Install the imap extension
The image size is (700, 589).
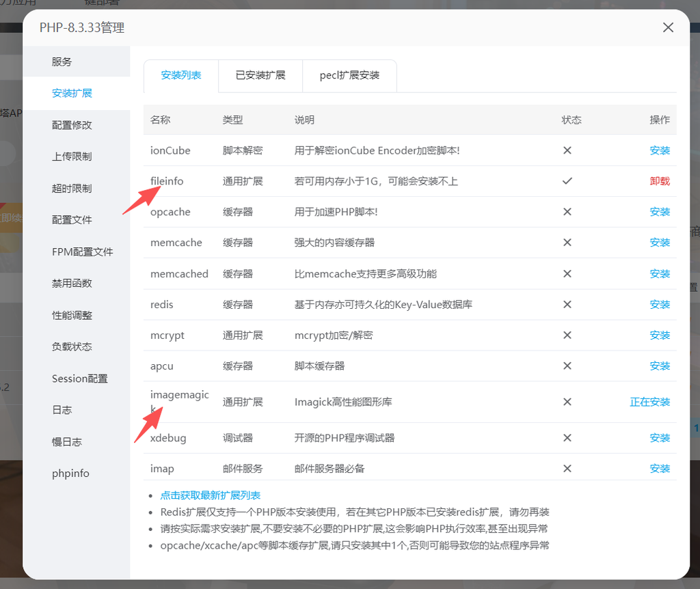click(x=660, y=469)
